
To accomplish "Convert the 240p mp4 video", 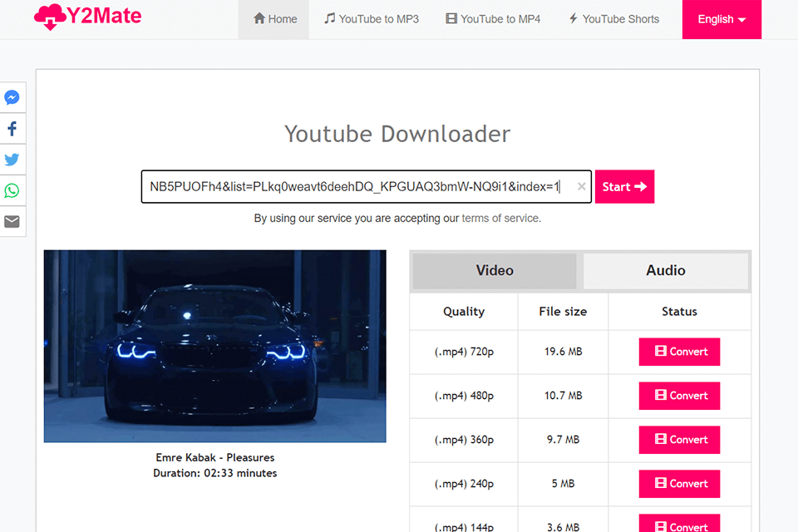I will [679, 484].
